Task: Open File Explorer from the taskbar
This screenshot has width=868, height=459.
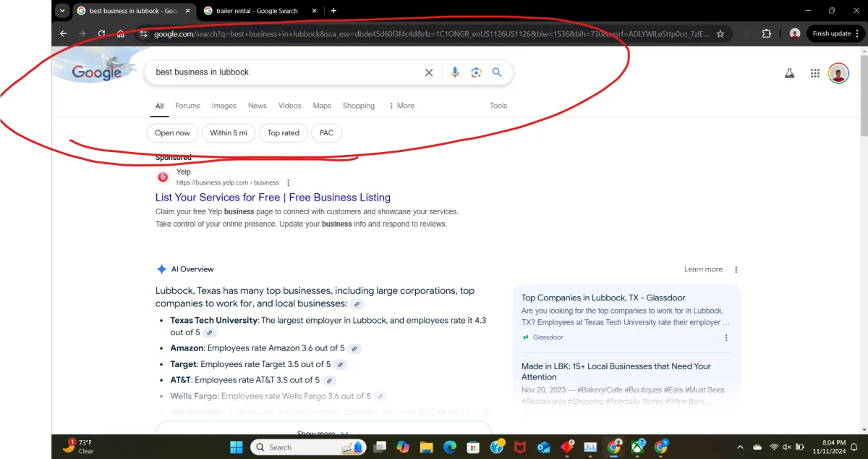Action: pyautogui.click(x=426, y=447)
